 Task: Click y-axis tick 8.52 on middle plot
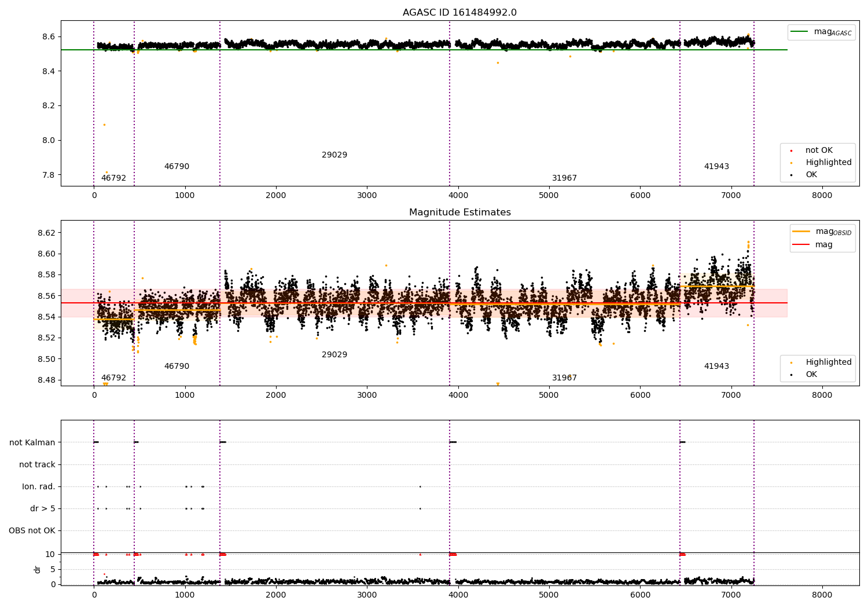(46, 338)
